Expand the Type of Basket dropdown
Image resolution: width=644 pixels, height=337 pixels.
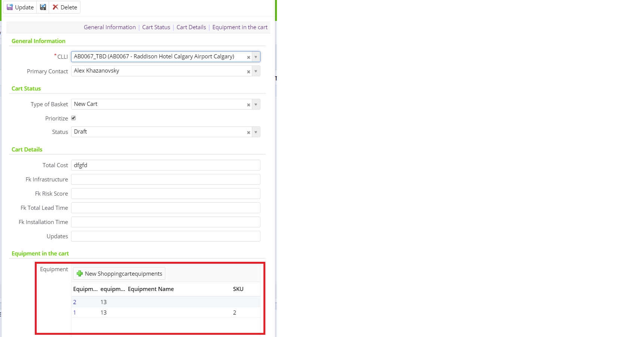click(256, 104)
